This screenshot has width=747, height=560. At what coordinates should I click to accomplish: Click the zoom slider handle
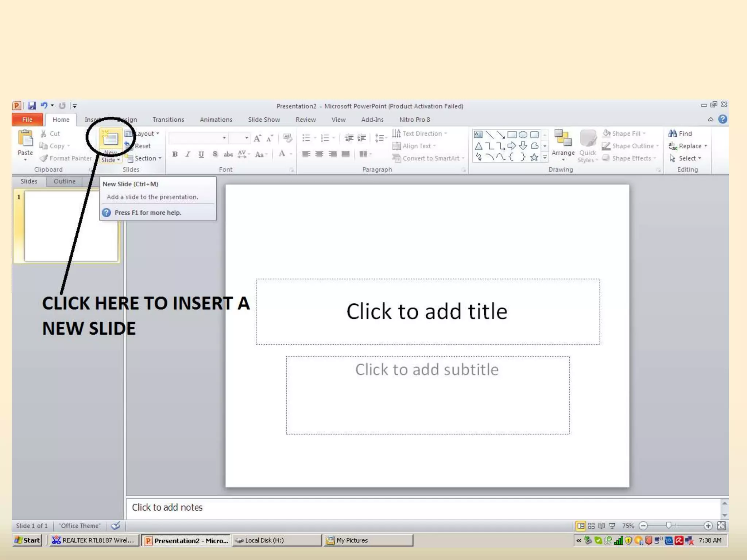click(669, 525)
